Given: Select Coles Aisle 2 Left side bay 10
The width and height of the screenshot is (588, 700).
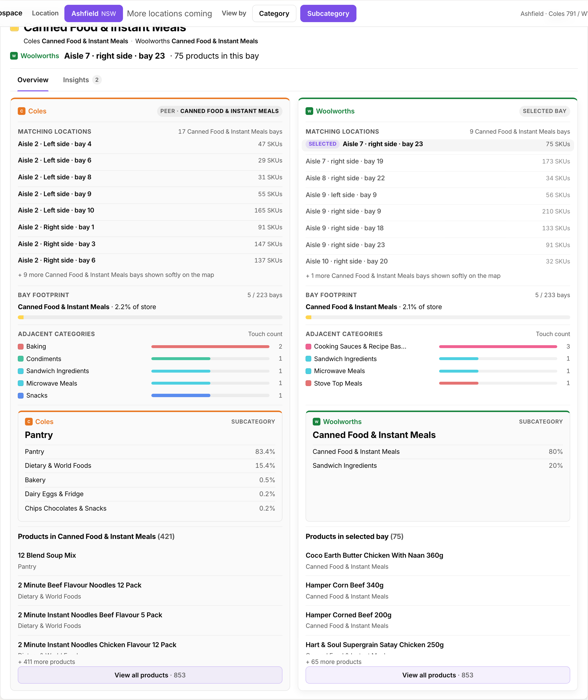Looking at the screenshot, I should pyautogui.click(x=150, y=211).
